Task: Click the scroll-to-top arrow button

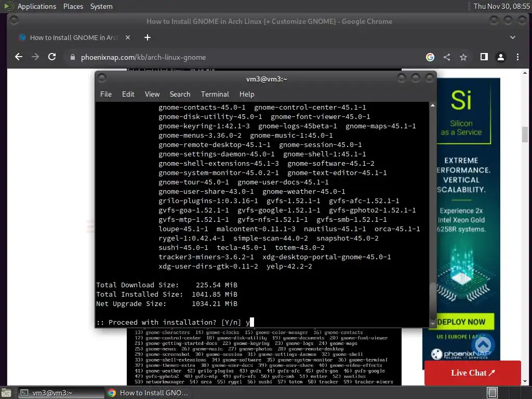Action: (x=483, y=345)
